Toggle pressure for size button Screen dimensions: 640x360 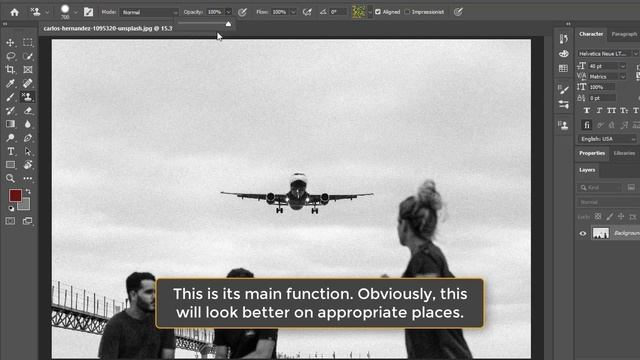[458, 12]
